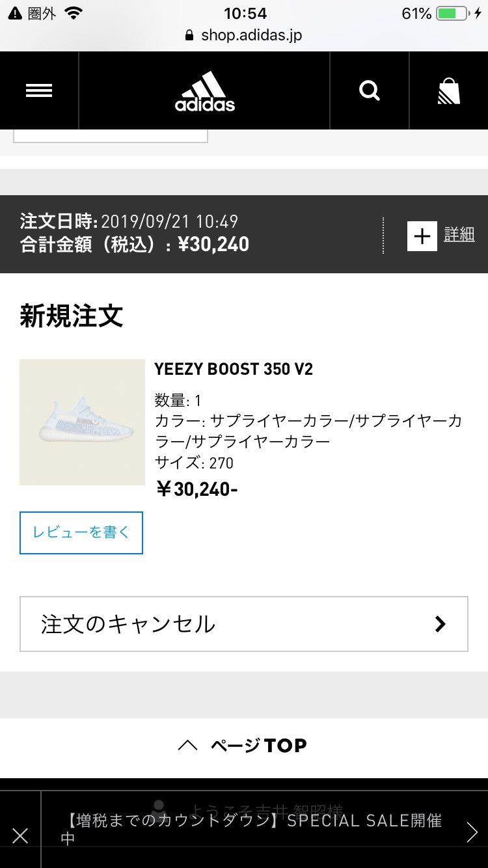Tap the Wi-Fi status icon
Image resolution: width=488 pixels, height=868 pixels.
tap(75, 13)
